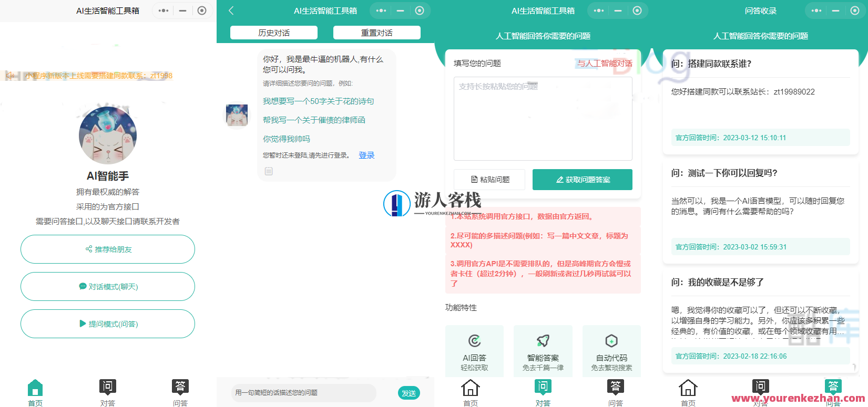
Task: Tap 首页 home icon in third panel
Action: coord(471,388)
